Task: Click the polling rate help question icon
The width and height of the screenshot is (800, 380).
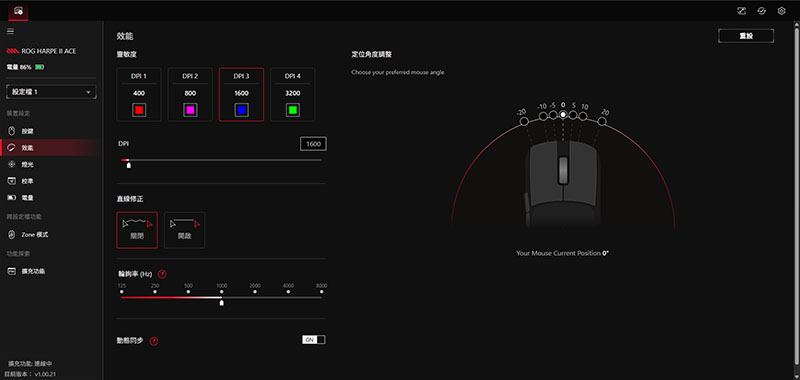Action: [162, 274]
